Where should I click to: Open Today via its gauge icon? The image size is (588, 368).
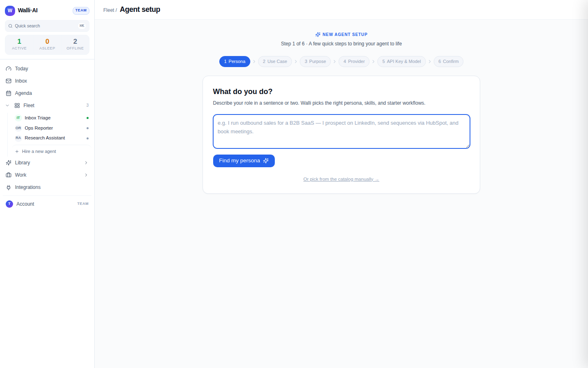(x=9, y=69)
